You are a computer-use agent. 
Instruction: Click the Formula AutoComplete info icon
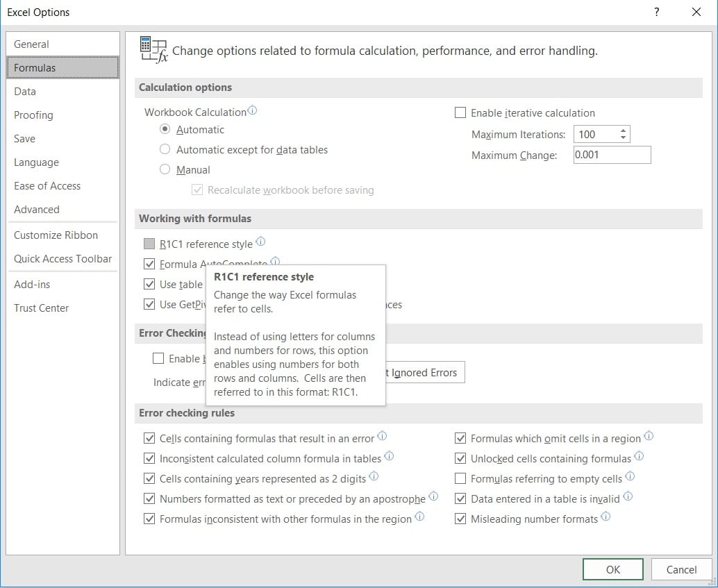pyautogui.click(x=275, y=261)
